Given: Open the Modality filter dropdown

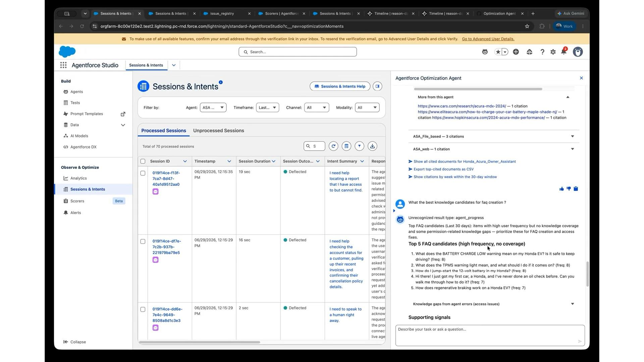Looking at the screenshot, I should (367, 108).
